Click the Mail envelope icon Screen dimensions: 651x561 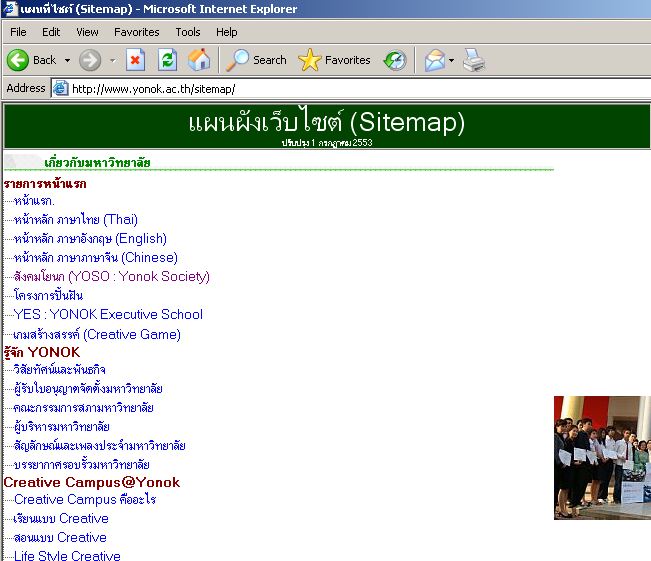point(434,60)
